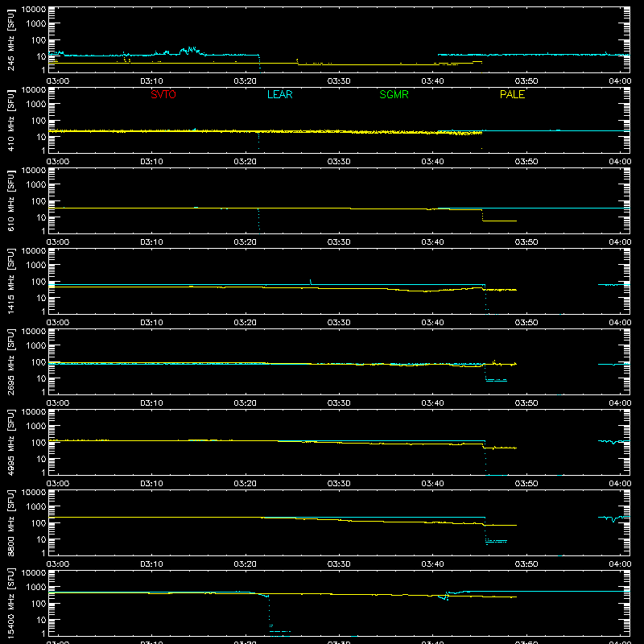Click the 100 tick of the 610 MHz axis
The width and height of the screenshot is (644, 644).
[x=39, y=201]
